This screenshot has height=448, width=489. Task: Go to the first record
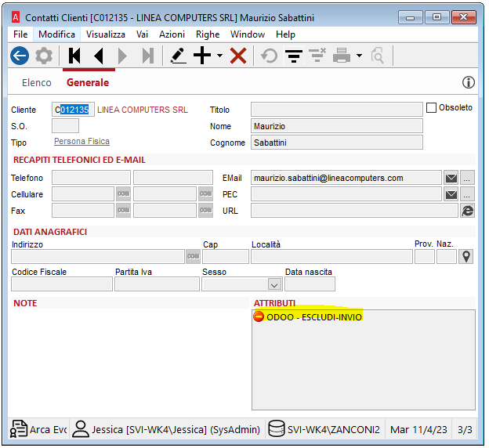click(74, 56)
